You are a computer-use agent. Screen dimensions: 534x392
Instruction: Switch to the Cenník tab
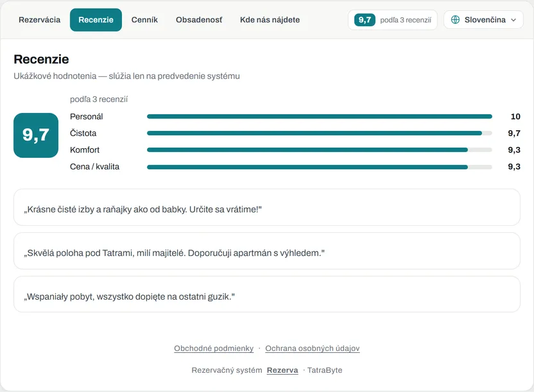[x=145, y=20]
